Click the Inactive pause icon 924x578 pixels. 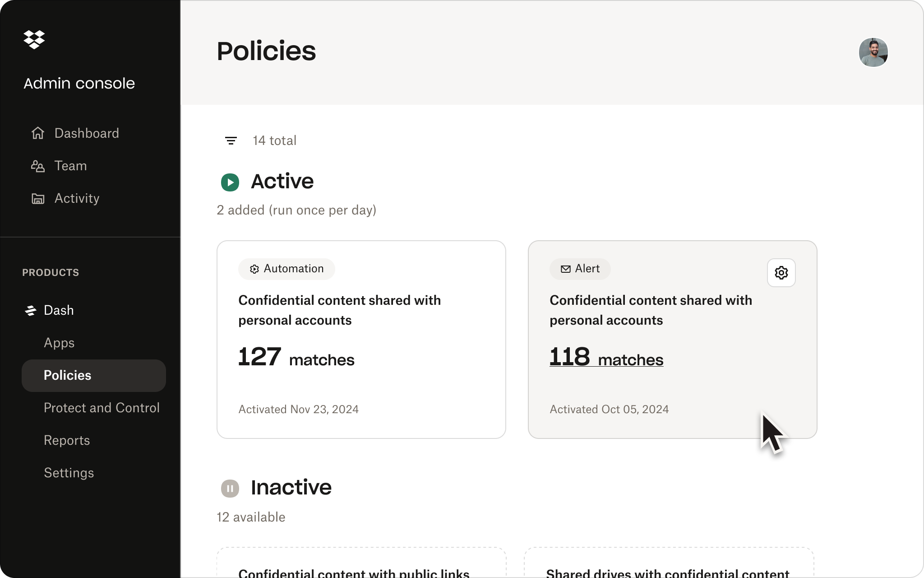tap(230, 488)
